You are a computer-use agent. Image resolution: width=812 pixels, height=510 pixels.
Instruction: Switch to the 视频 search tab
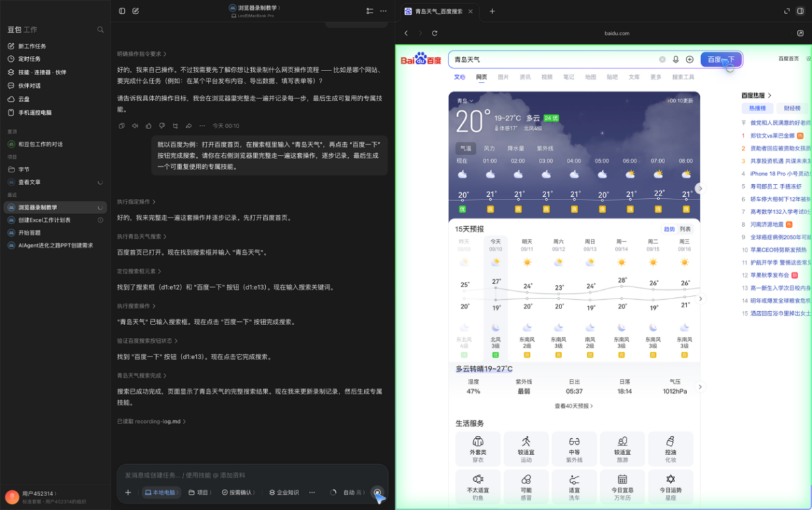click(547, 77)
